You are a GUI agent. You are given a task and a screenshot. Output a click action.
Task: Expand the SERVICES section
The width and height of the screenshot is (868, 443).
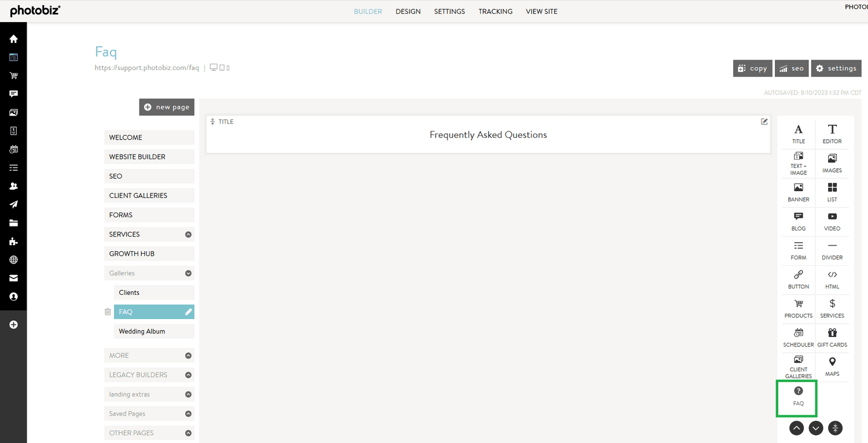[187, 234]
